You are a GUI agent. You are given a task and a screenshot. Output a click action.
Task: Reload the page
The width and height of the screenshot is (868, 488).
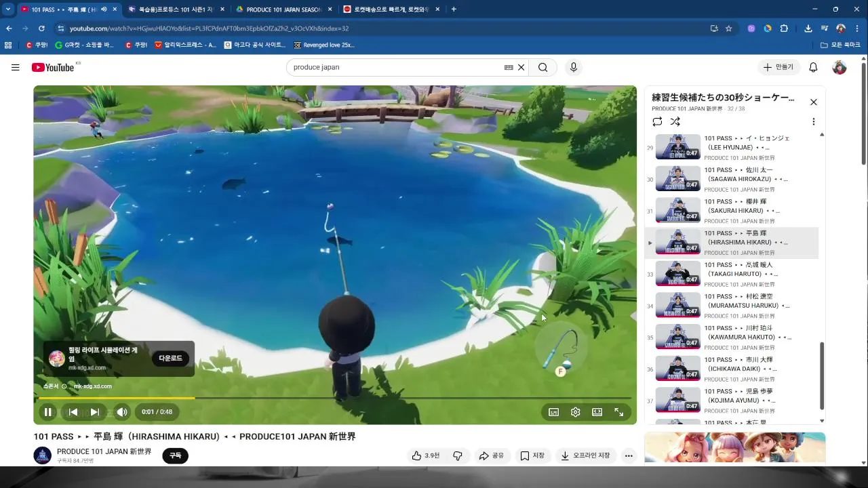[41, 28]
